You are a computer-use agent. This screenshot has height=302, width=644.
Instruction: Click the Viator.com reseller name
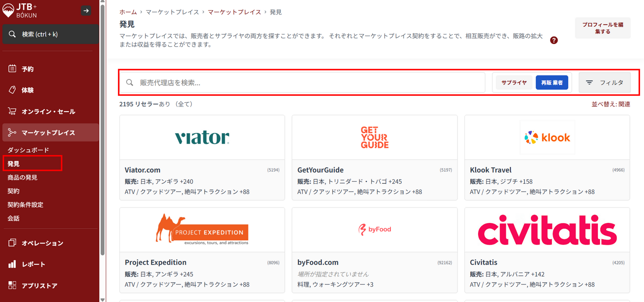[143, 170]
